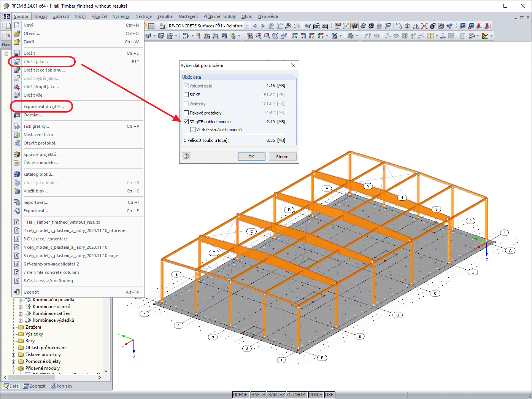
Task: Check Včetně vizuálních modelů option
Action: click(193, 130)
